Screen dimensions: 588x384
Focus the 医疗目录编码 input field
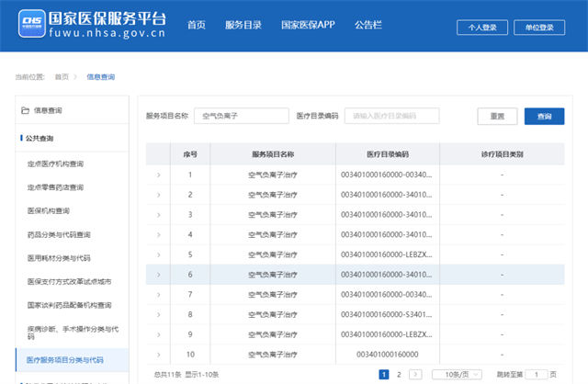(392, 116)
